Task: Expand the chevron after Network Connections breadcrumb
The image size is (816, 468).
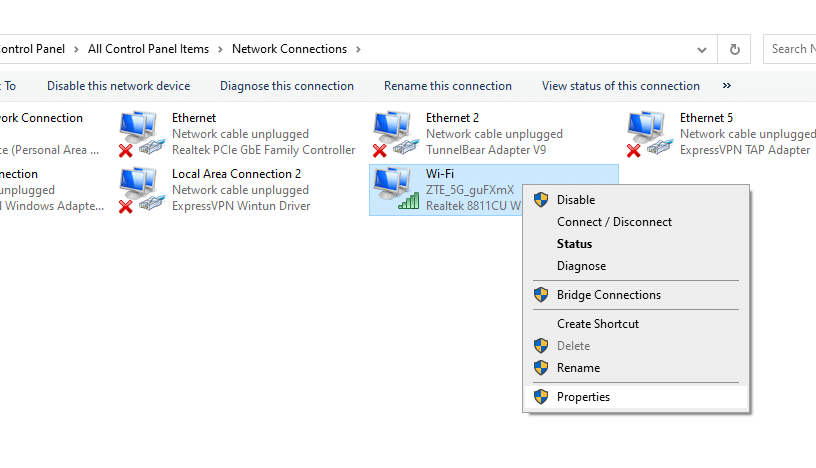Action: [358, 49]
